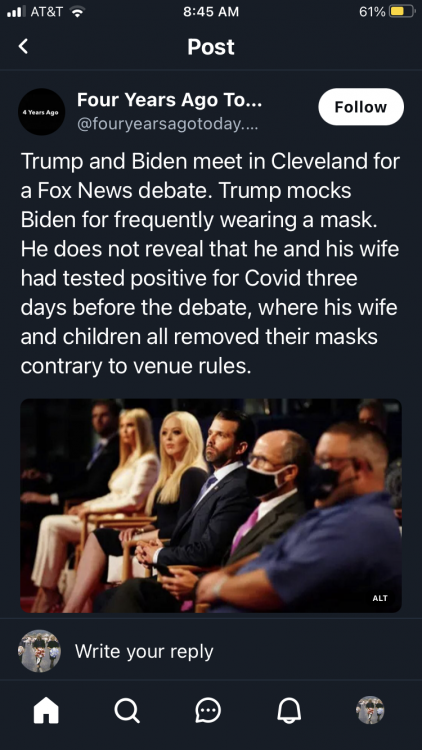
Task: Tap the cellular signal bars icon
Action: pyautogui.click(x=17, y=11)
